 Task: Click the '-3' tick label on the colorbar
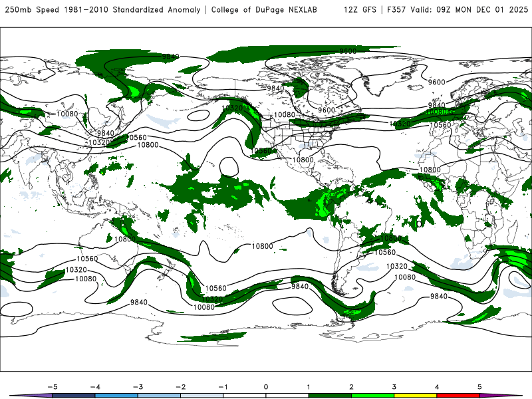click(x=138, y=387)
